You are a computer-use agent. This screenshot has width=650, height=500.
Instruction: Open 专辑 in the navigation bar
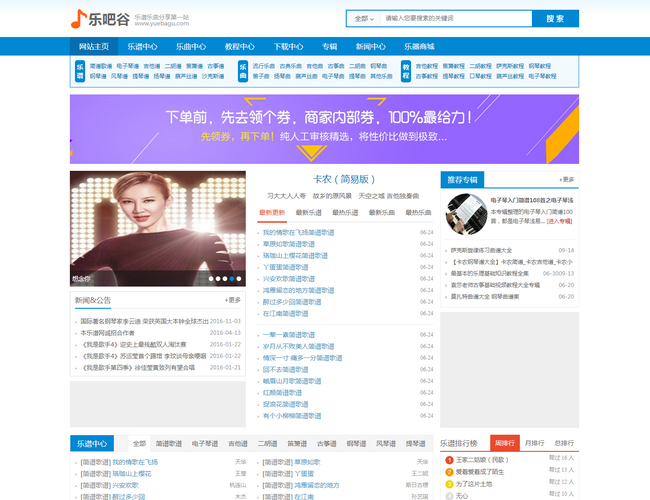coord(330,46)
